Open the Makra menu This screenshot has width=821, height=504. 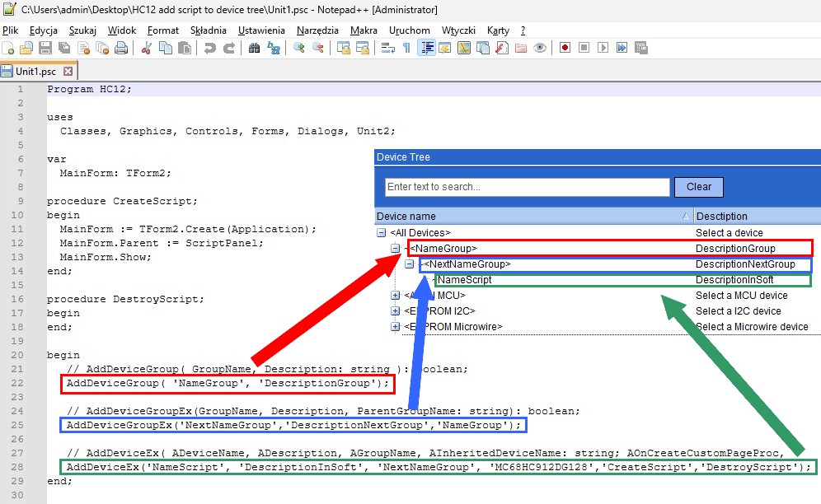pyautogui.click(x=364, y=30)
